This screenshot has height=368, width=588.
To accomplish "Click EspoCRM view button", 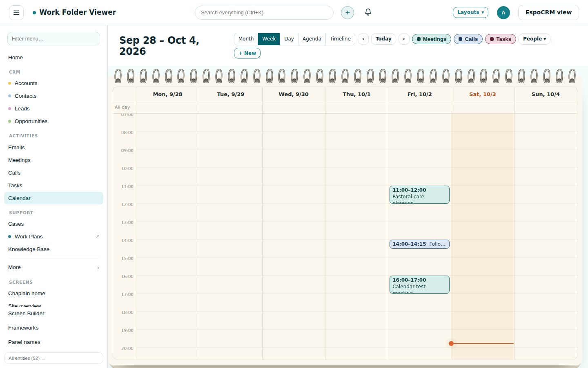I will (x=548, y=12).
